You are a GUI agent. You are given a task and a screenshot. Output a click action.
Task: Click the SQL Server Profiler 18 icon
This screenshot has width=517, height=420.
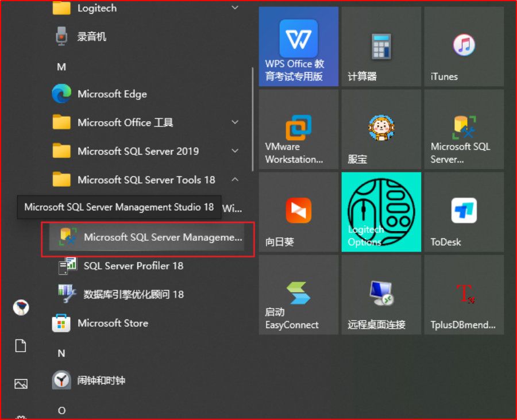tap(68, 265)
